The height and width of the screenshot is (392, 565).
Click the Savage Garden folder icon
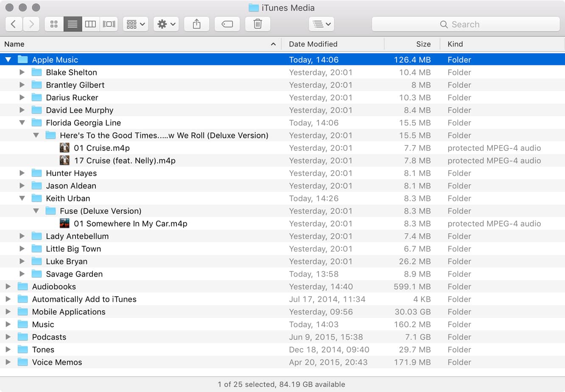(x=37, y=274)
